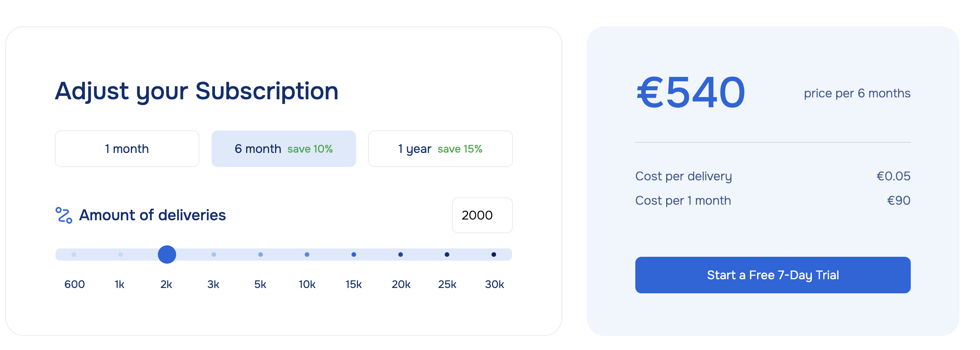
Task: Click the €540 price amount
Action: coord(691,92)
